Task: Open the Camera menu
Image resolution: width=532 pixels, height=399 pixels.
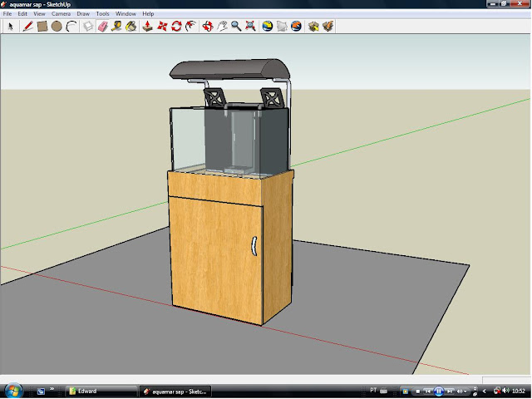Action: 61,14
